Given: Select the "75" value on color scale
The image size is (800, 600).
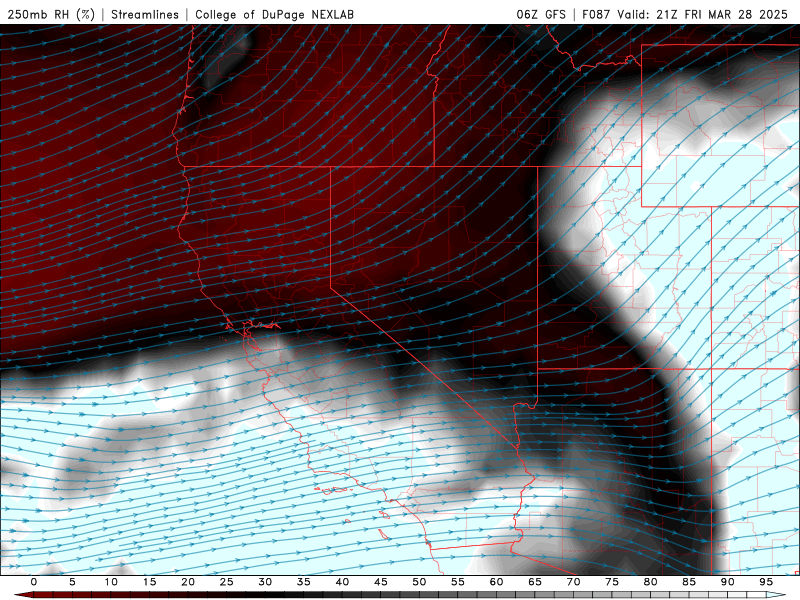Looking at the screenshot, I should tap(612, 582).
